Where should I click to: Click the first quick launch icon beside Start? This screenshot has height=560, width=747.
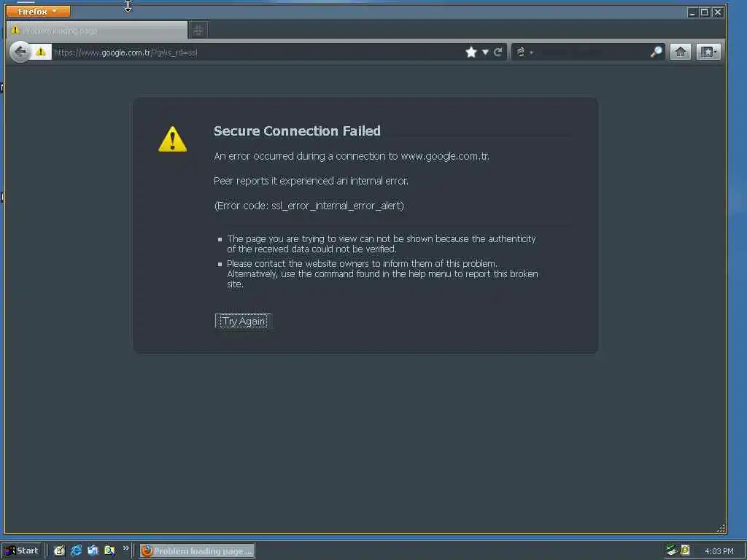coord(59,551)
